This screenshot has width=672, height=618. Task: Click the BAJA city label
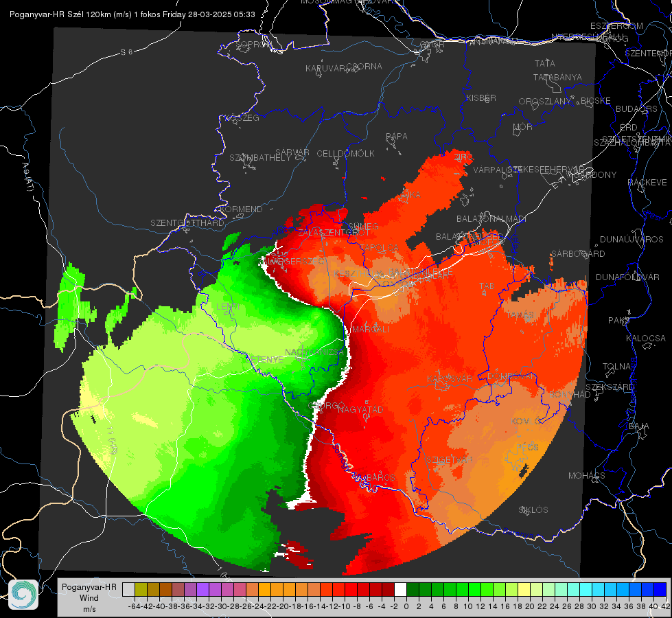click(639, 426)
